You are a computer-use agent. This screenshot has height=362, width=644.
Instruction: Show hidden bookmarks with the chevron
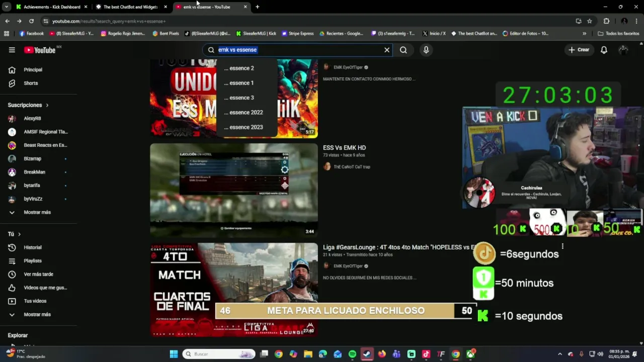pos(584,34)
